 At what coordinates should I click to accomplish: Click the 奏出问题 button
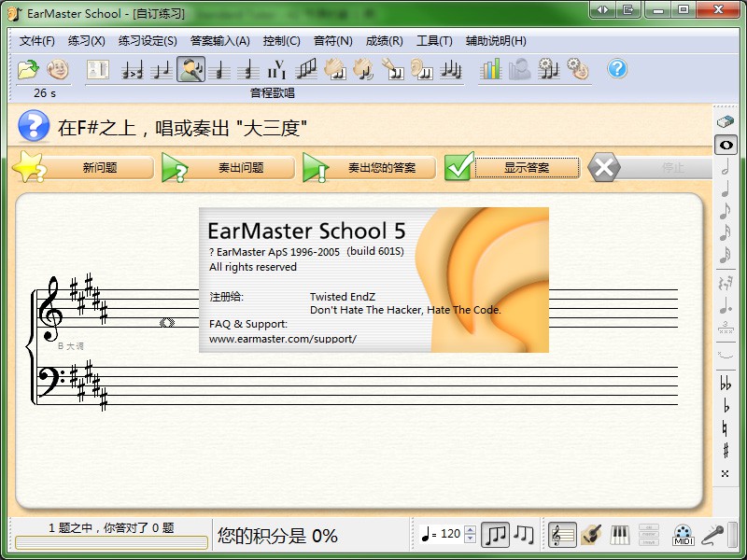coord(228,168)
